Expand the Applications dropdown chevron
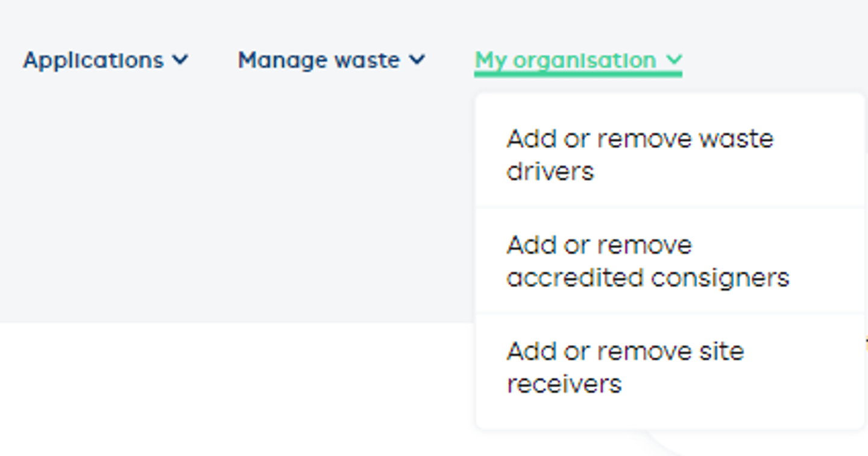868x456 pixels. 180,60
